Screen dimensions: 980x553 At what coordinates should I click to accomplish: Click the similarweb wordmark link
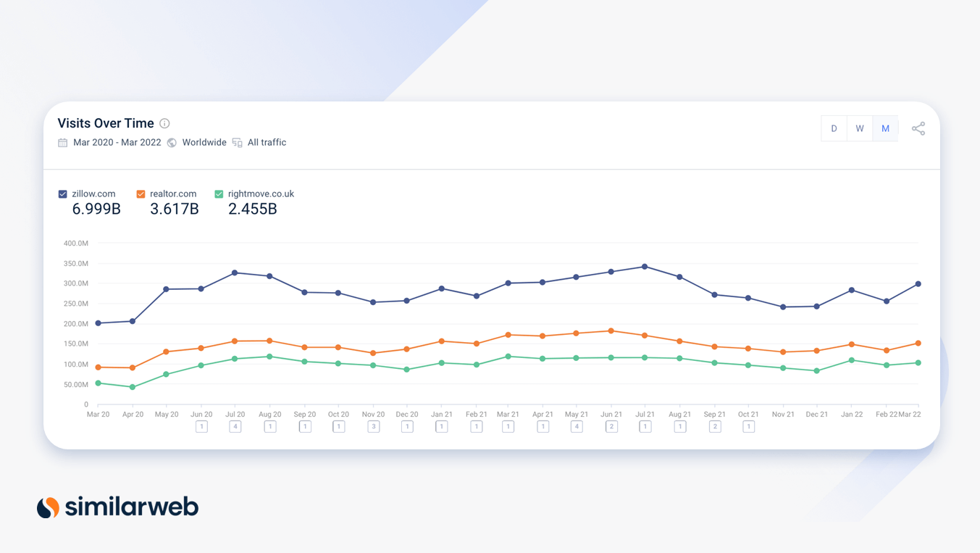pyautogui.click(x=130, y=507)
